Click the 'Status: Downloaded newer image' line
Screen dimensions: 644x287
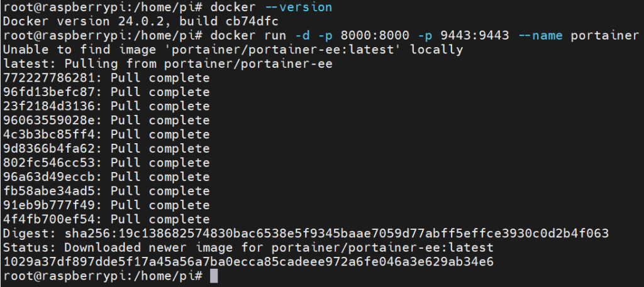[248, 247]
